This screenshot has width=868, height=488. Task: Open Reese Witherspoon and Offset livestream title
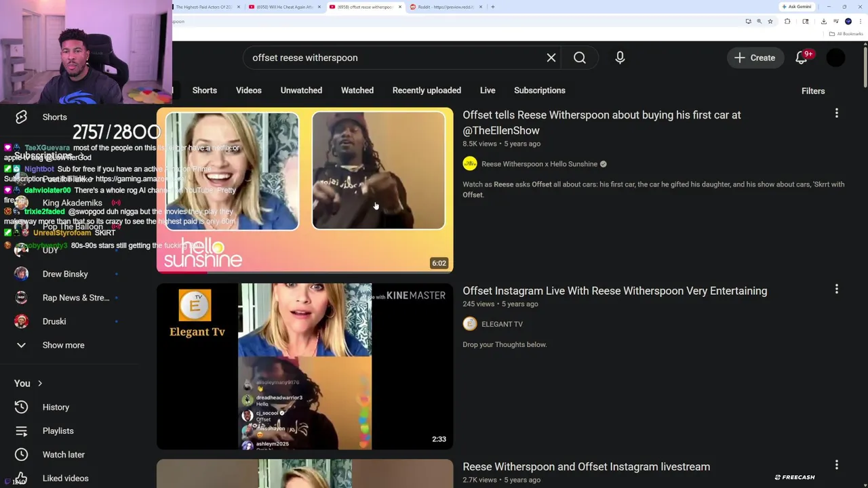point(587,466)
